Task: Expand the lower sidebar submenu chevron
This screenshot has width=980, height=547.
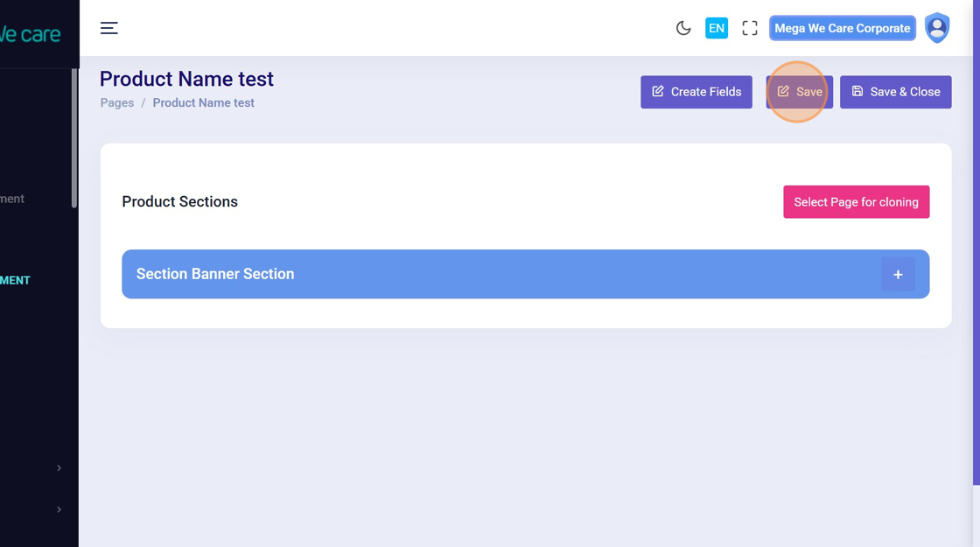Action: [59, 509]
